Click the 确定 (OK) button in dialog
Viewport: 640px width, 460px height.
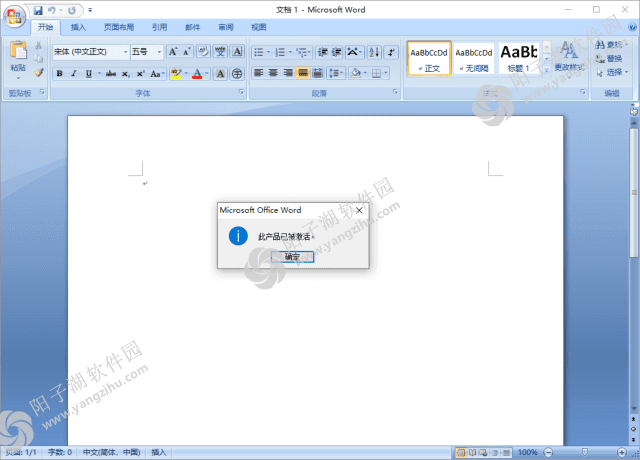point(292,257)
